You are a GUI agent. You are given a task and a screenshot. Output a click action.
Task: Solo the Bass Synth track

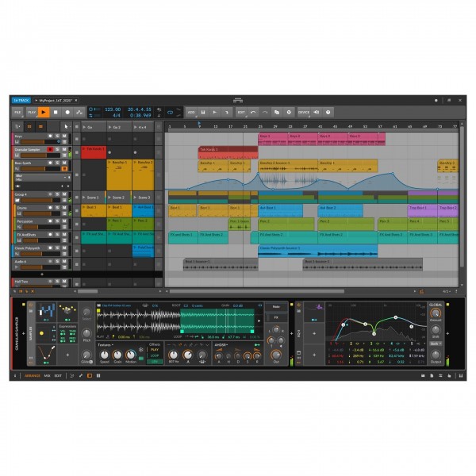click(x=57, y=163)
